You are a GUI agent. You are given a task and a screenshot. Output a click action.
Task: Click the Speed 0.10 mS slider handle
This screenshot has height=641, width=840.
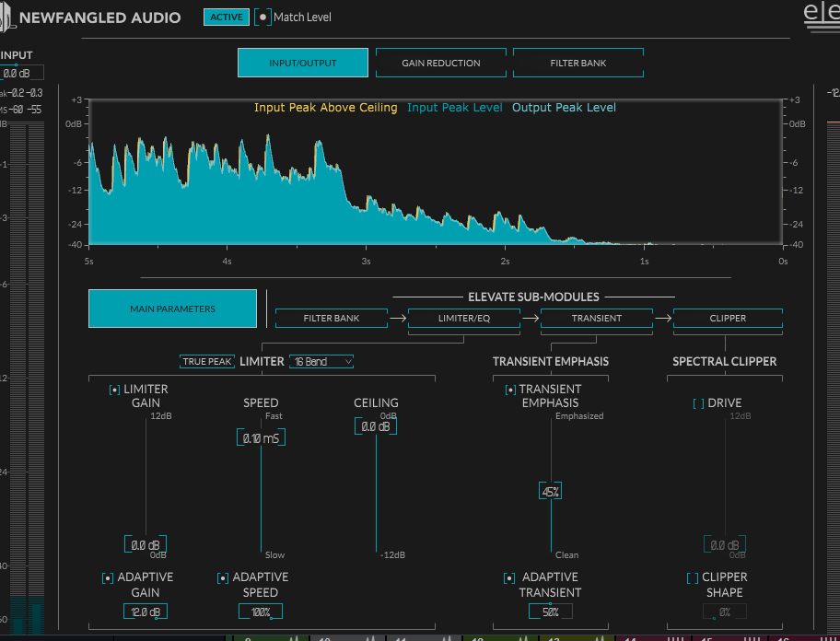[261, 438]
